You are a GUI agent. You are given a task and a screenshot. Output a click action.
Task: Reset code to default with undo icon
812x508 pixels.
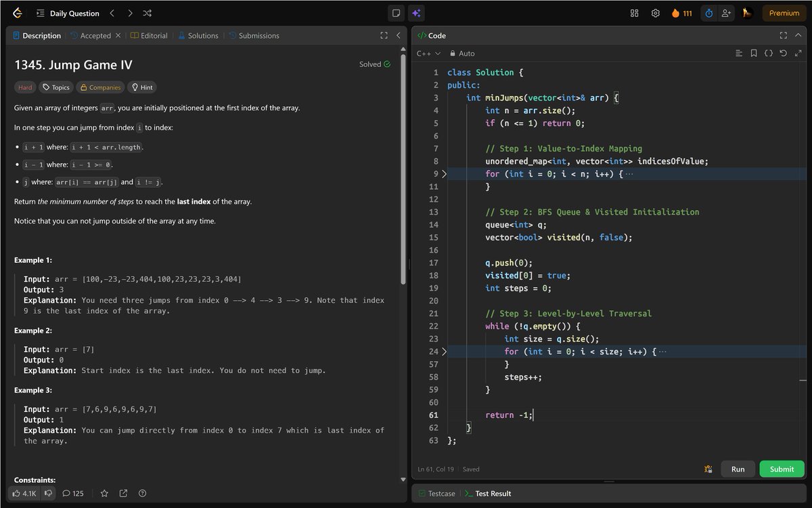pos(783,53)
